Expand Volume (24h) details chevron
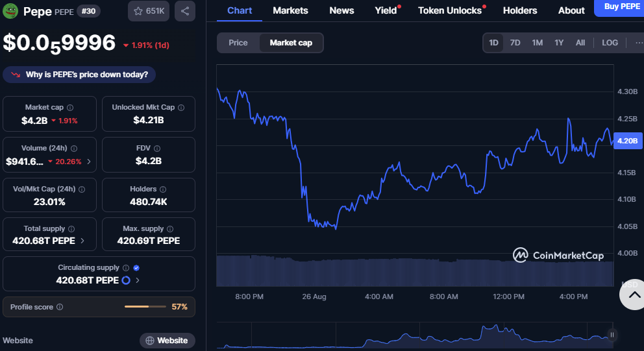This screenshot has width=644, height=351. [x=89, y=162]
